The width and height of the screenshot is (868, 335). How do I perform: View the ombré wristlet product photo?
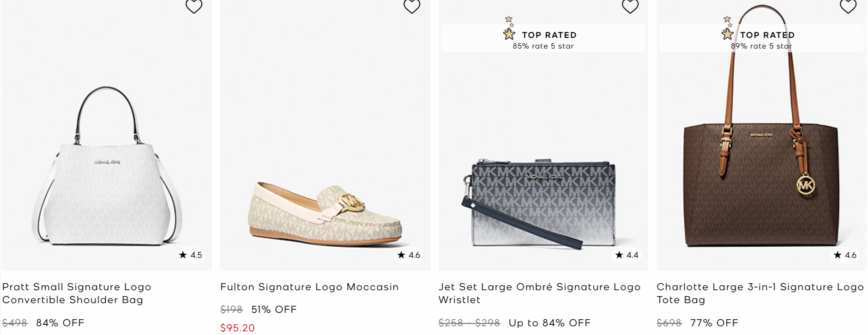tap(543, 203)
